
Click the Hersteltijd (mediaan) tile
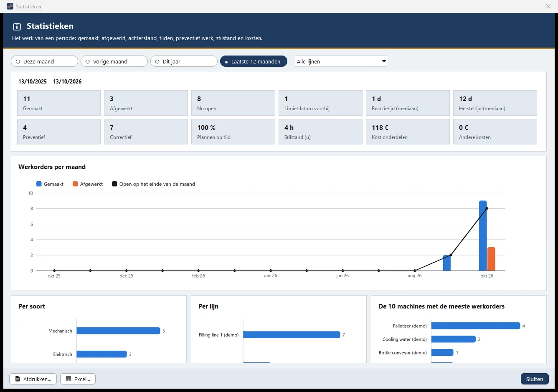(x=495, y=103)
